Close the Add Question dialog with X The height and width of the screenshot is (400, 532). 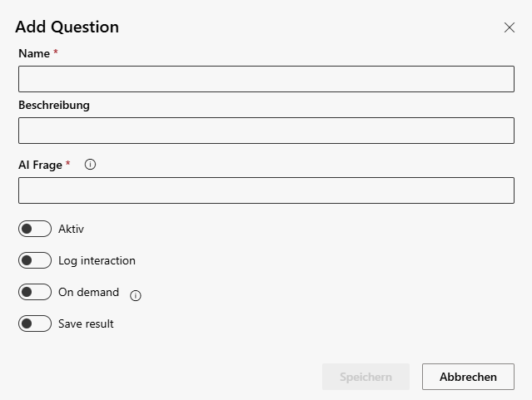tap(510, 27)
